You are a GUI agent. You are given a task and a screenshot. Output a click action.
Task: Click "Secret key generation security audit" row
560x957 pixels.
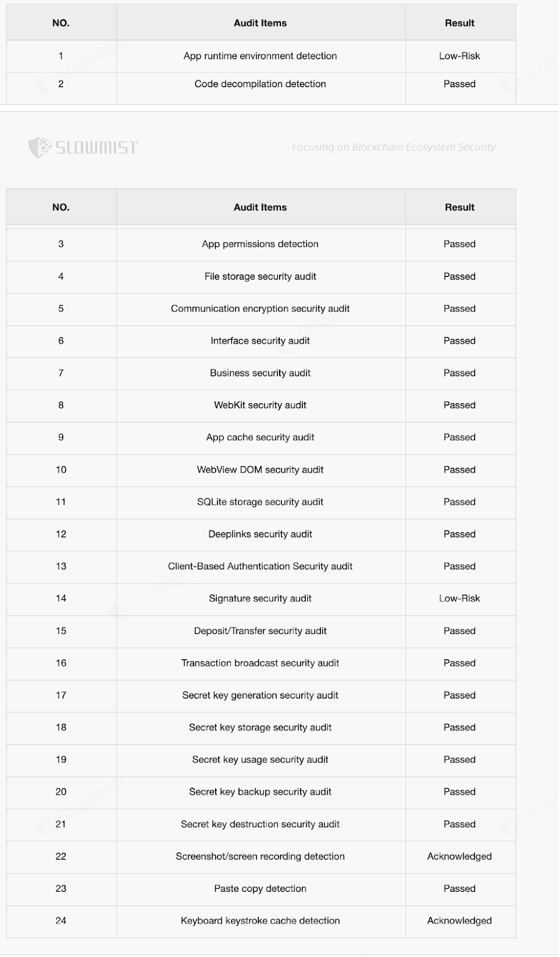point(260,696)
